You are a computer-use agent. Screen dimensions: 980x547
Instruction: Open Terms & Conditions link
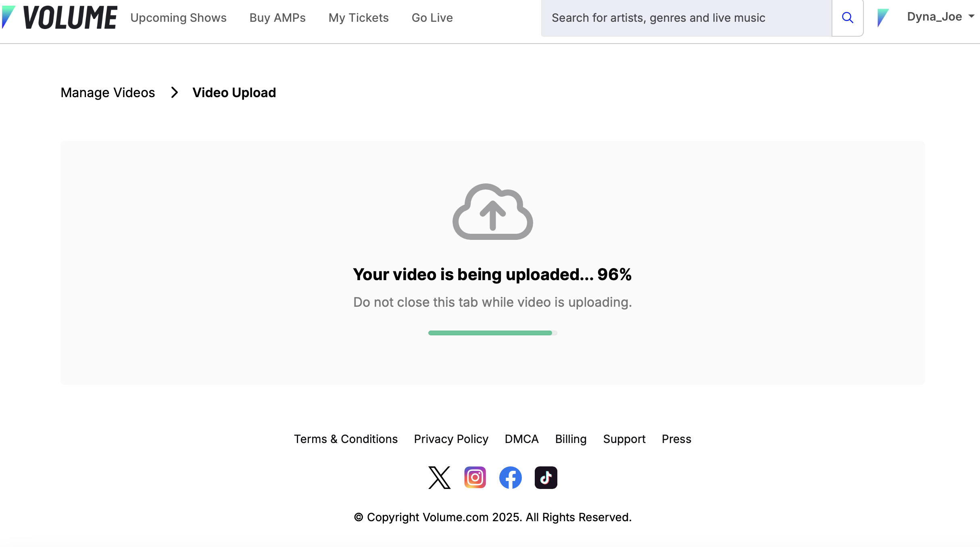(346, 439)
